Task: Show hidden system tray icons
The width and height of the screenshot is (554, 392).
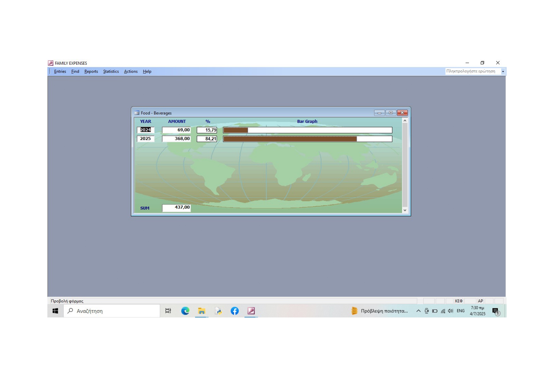Action: pos(418,311)
